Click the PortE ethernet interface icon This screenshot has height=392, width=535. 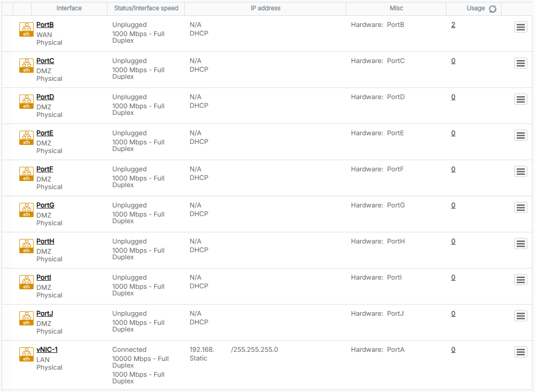coord(26,138)
